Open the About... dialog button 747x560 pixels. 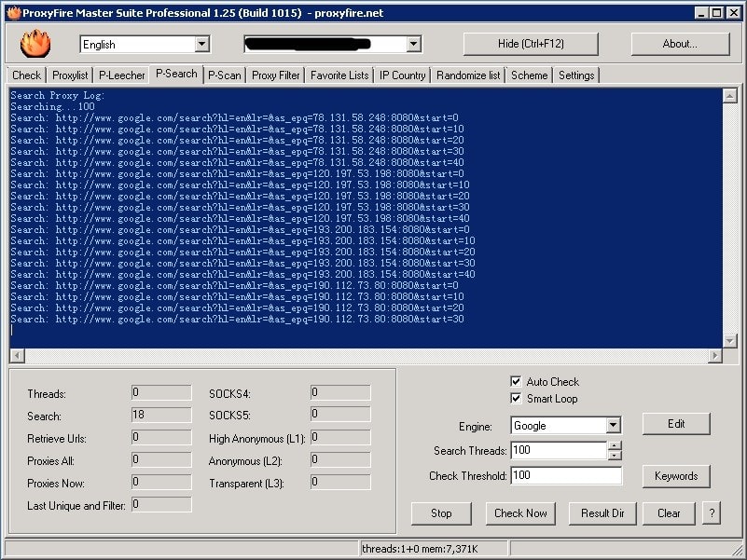(x=680, y=44)
